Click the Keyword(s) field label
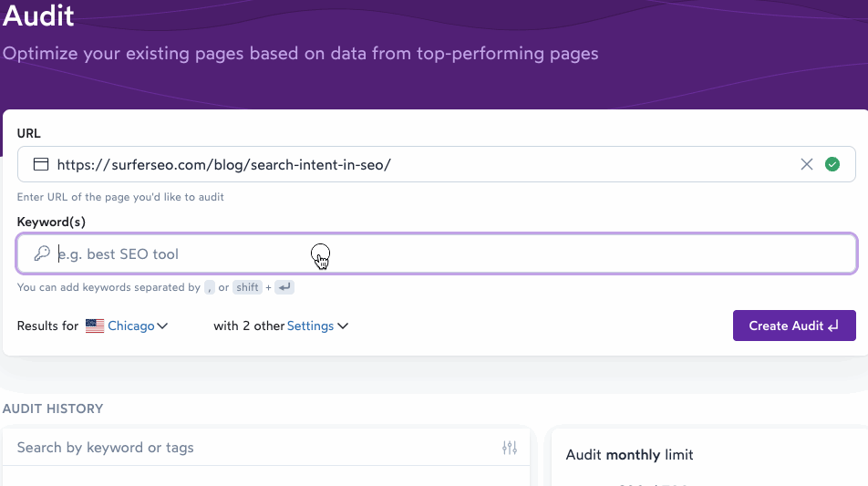The height and width of the screenshot is (486, 868). click(x=51, y=222)
